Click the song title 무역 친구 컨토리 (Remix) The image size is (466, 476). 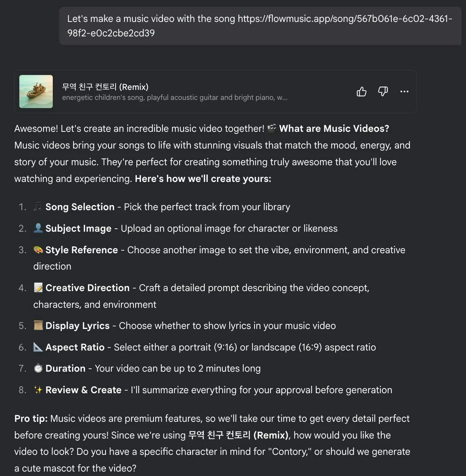point(105,87)
